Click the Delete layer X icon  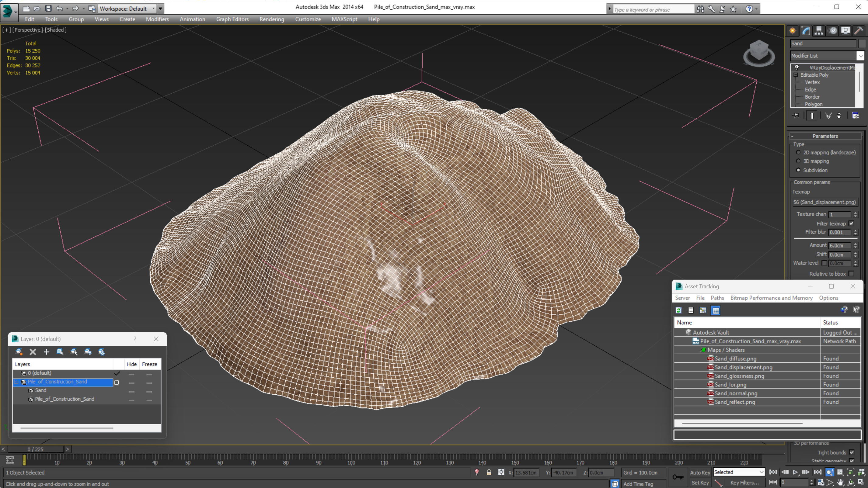point(33,352)
